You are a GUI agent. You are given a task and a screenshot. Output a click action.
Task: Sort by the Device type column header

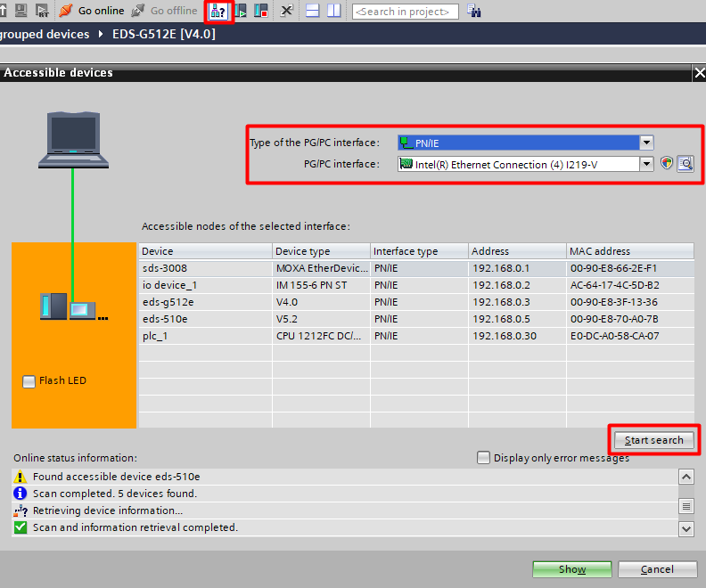[x=322, y=251]
